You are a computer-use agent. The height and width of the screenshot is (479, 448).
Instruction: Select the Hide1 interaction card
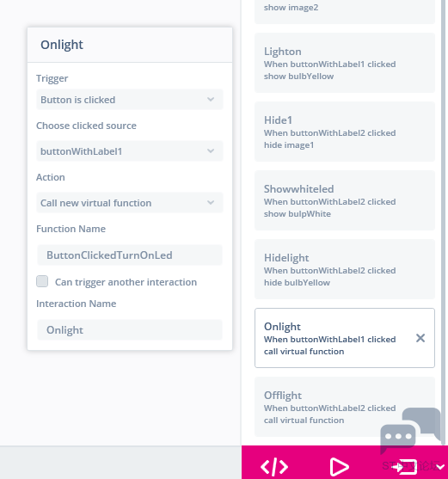(x=345, y=132)
